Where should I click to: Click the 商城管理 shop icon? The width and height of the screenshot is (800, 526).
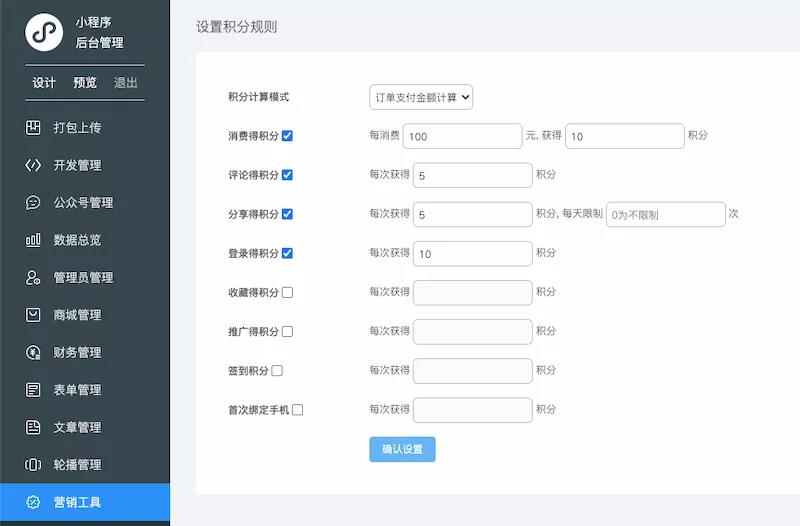[x=33, y=315]
